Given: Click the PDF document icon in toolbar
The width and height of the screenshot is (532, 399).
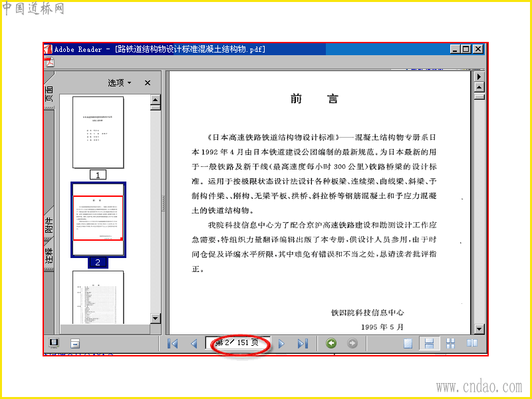Looking at the screenshot, I should [49, 62].
